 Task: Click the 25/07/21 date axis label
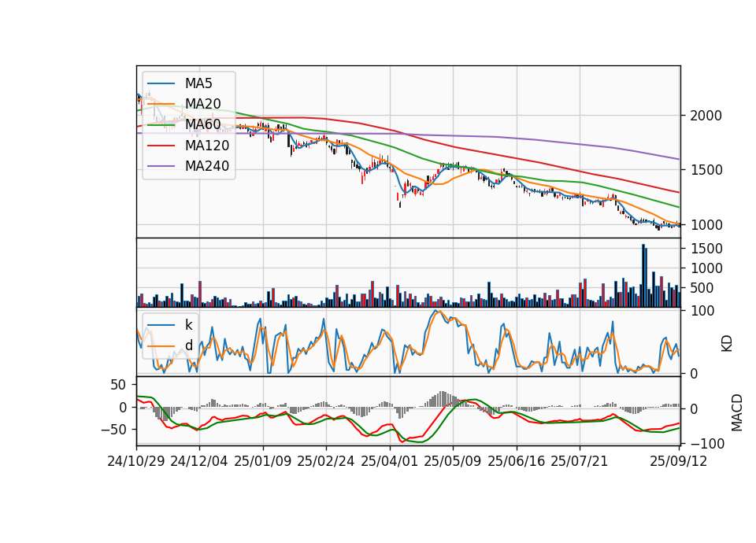pyautogui.click(x=580, y=461)
